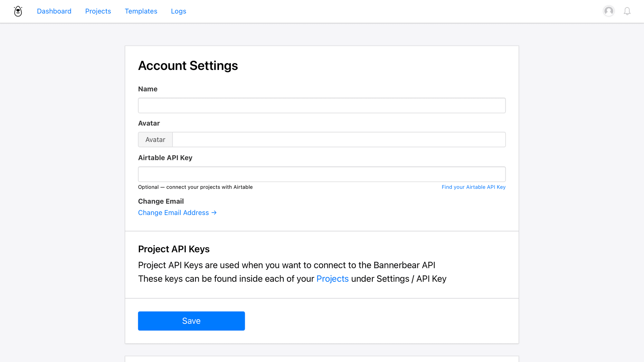
Task: Select the Dashboard tab in navigation
Action: [54, 11]
